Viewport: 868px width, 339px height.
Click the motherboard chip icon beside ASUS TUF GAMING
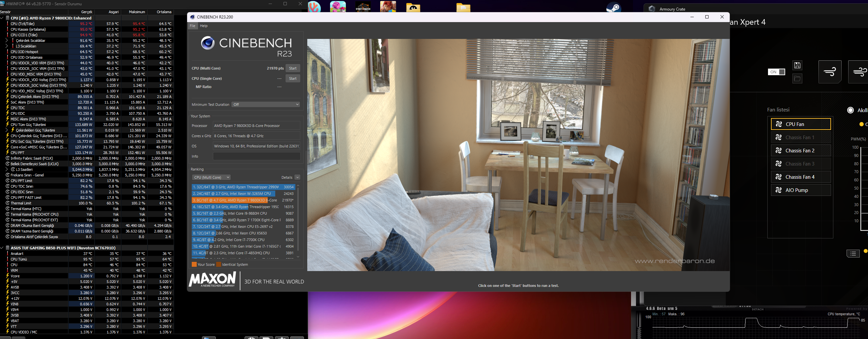coord(8,248)
